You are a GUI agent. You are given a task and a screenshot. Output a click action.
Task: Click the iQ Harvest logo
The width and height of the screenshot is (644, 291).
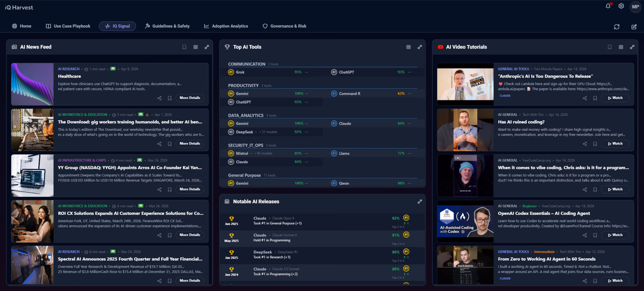pos(19,8)
